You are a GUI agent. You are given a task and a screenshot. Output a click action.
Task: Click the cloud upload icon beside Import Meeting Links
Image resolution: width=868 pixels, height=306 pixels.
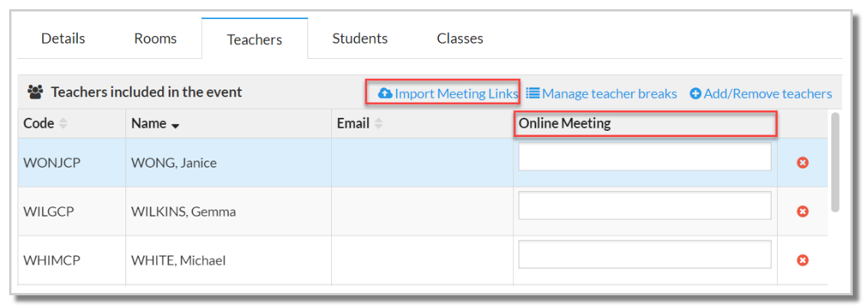(385, 93)
